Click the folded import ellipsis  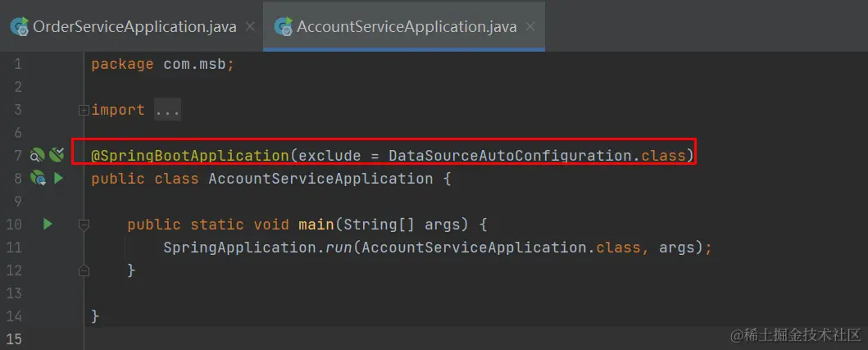tap(166, 110)
